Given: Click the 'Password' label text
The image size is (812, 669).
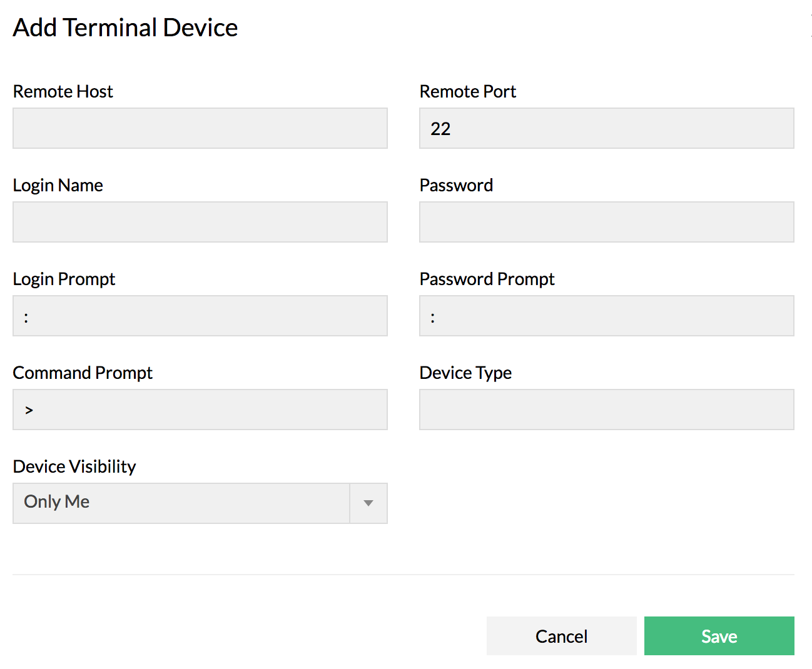Looking at the screenshot, I should (456, 185).
